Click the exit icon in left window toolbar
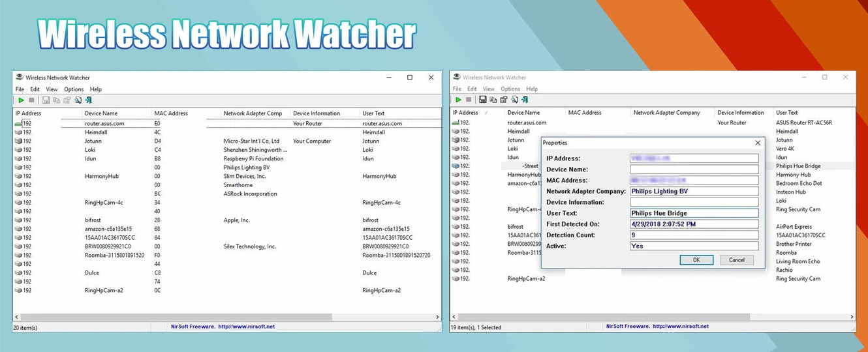The width and height of the screenshot is (868, 352). (88, 100)
